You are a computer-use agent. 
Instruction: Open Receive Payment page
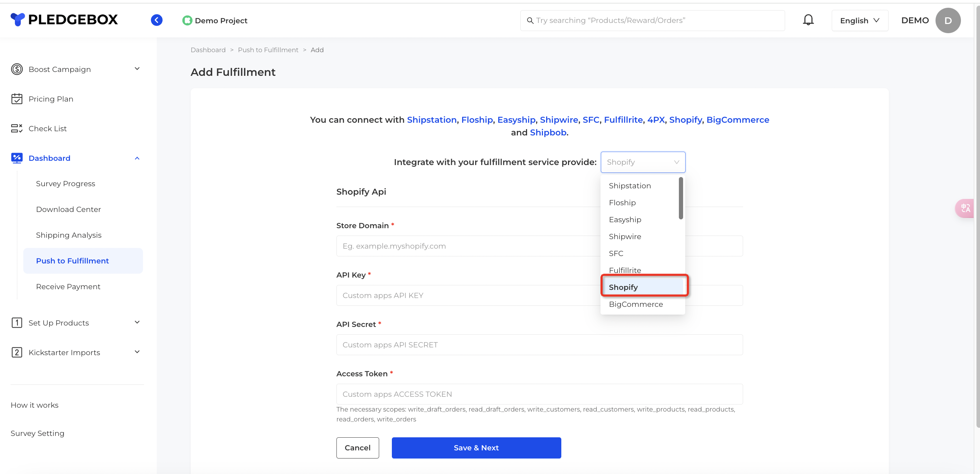68,287
